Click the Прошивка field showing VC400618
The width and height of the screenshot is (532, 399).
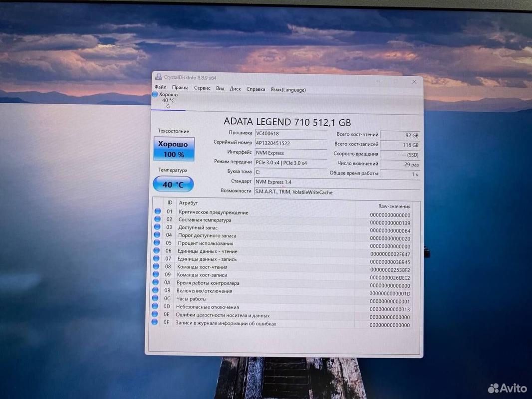[290, 133]
